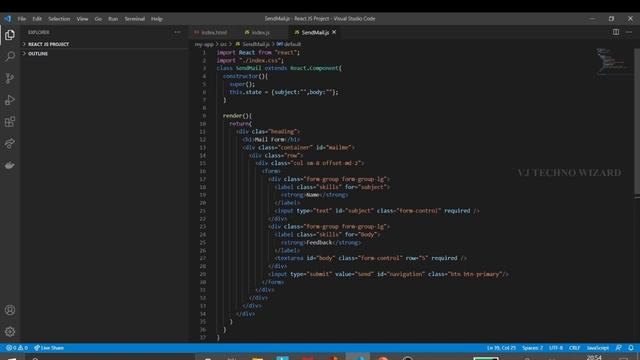Open Explorer Views and More Actions
The width and height of the screenshot is (640, 360).
click(177, 32)
